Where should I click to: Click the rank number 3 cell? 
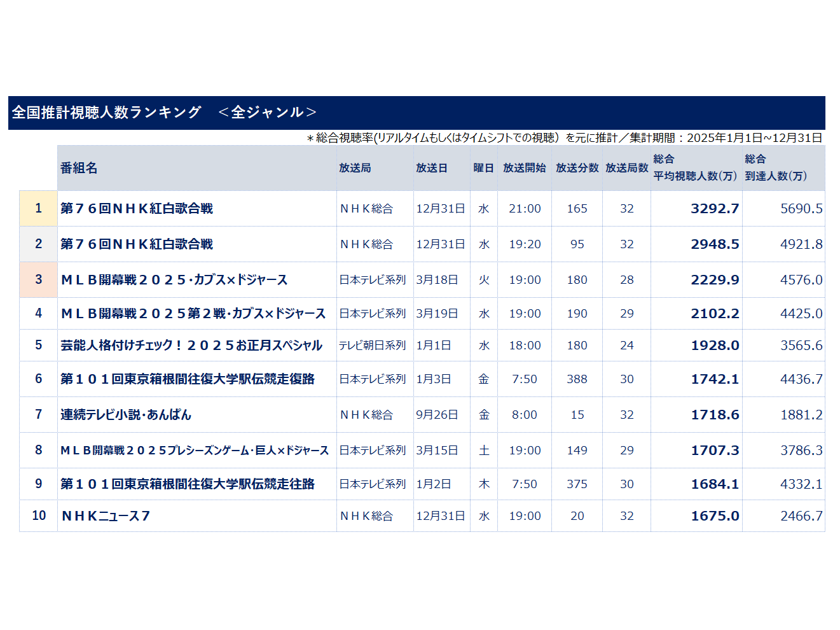click(x=38, y=279)
